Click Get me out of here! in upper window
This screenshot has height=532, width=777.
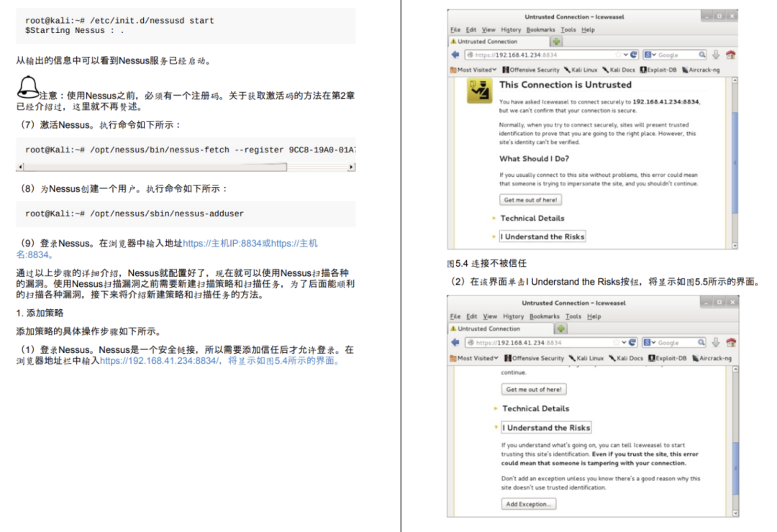point(530,200)
